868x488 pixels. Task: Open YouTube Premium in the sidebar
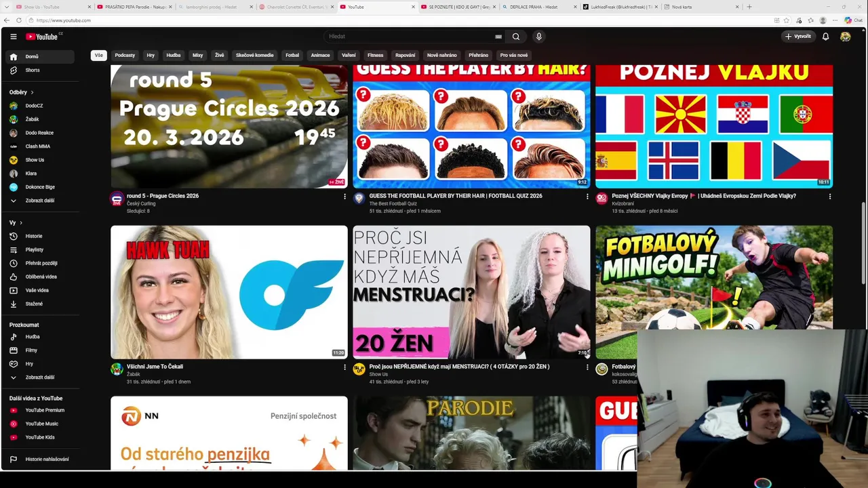click(41, 410)
